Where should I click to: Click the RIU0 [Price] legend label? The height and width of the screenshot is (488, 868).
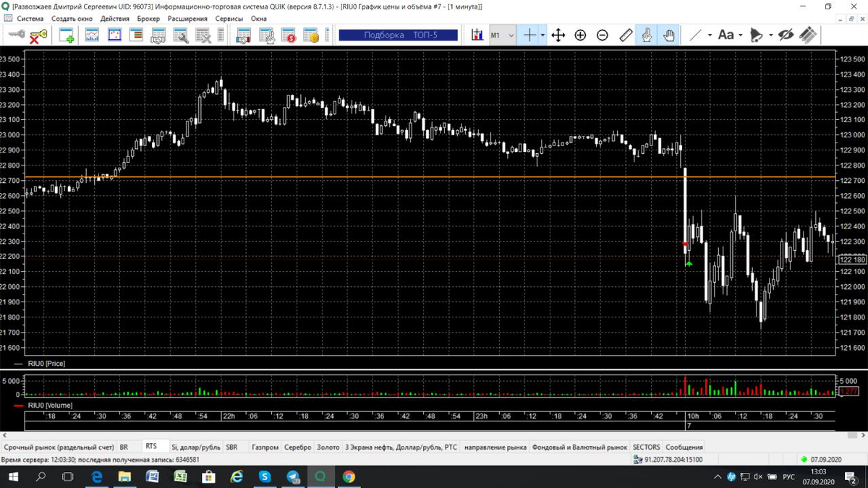pos(47,364)
